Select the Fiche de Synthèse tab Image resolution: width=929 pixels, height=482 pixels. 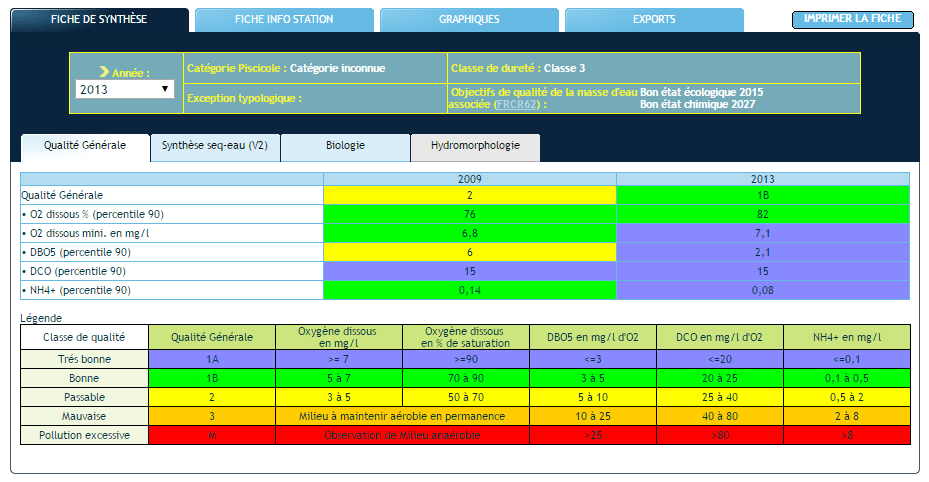point(99,19)
